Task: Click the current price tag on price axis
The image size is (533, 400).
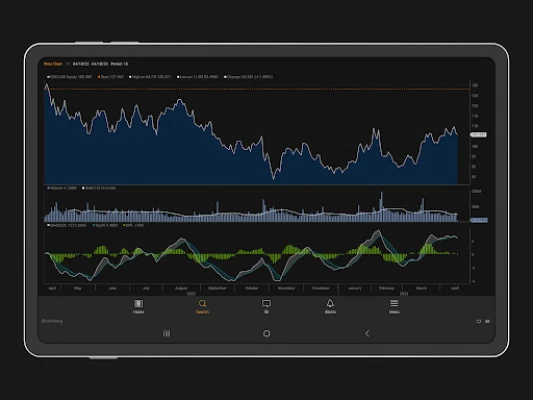Action: (x=479, y=135)
